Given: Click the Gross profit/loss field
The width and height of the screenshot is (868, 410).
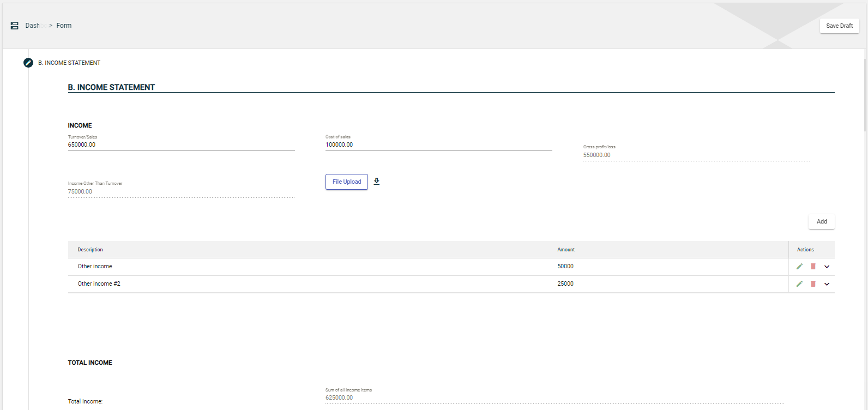Looking at the screenshot, I should pyautogui.click(x=696, y=155).
